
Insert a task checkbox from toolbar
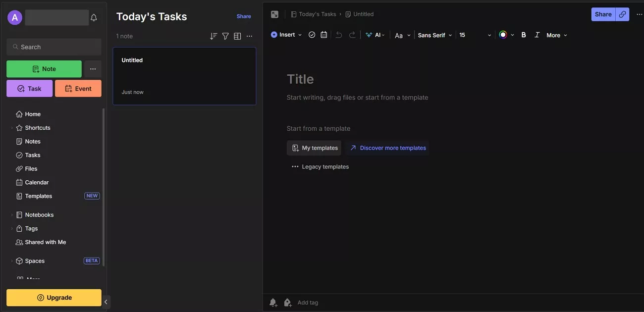312,35
